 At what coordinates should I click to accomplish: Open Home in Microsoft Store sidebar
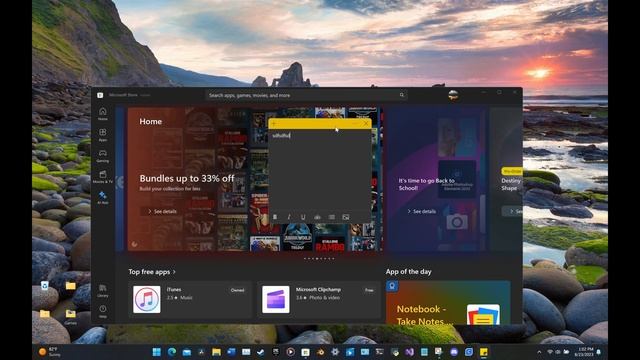(102, 113)
